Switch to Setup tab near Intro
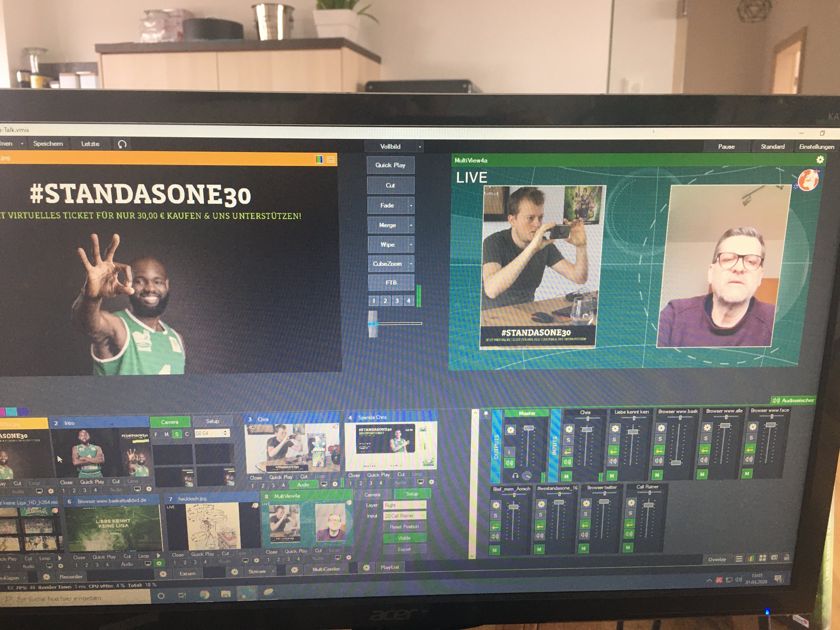The width and height of the screenshot is (840, 630). pos(212,421)
